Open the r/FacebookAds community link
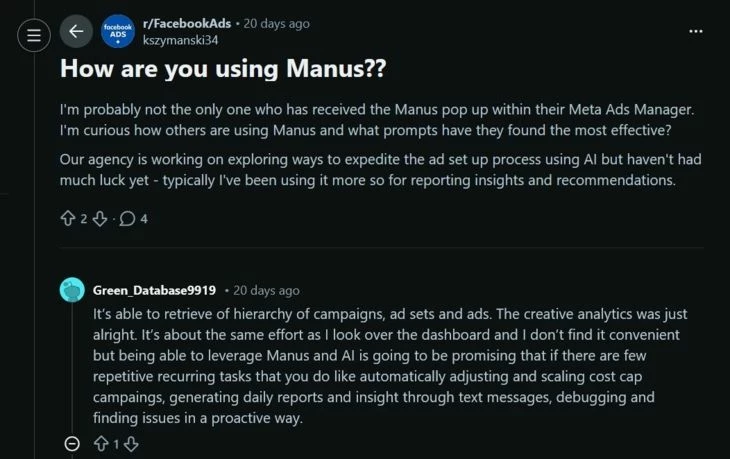This screenshot has height=459, width=730. (x=185, y=23)
